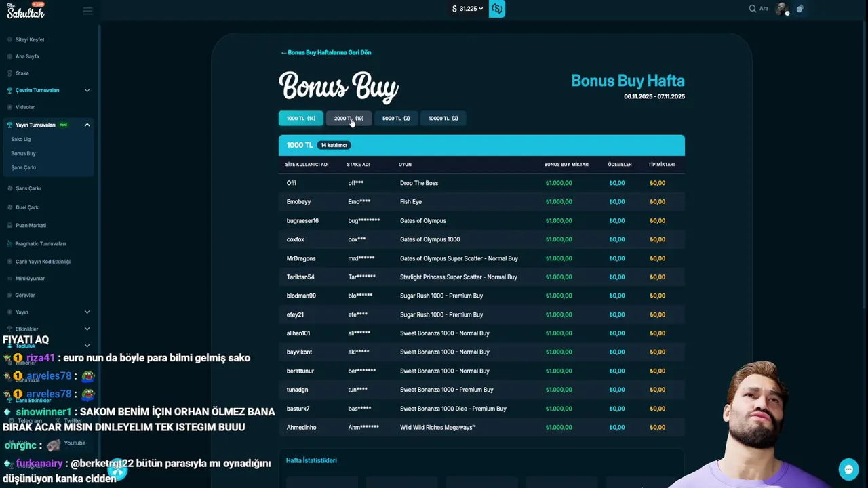Click the Şans Çarkı wheel icon

click(9, 188)
